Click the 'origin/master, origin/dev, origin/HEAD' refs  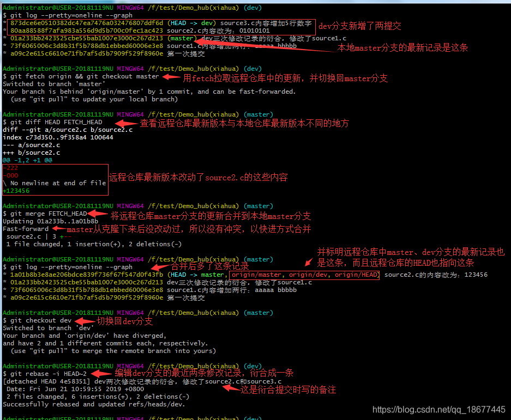point(304,275)
